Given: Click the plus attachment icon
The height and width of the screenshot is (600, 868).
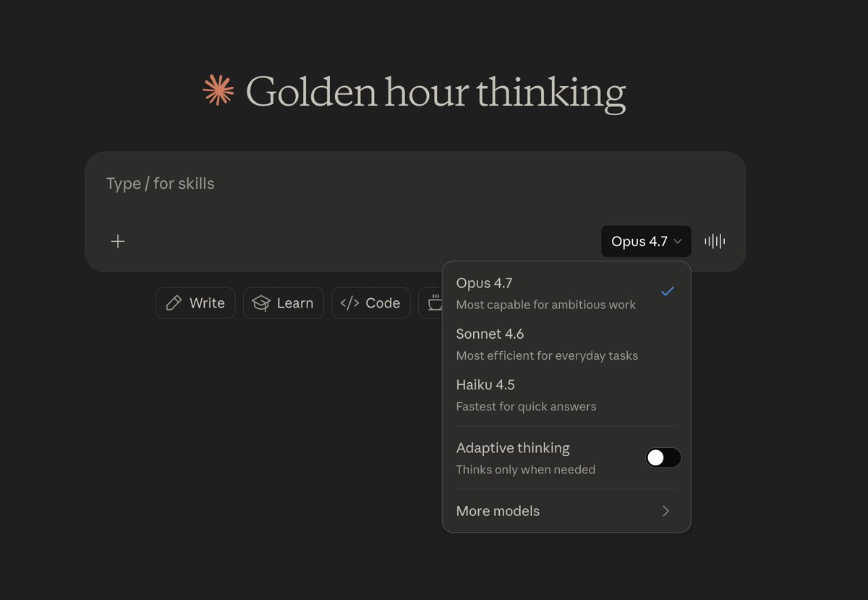Looking at the screenshot, I should (x=118, y=242).
